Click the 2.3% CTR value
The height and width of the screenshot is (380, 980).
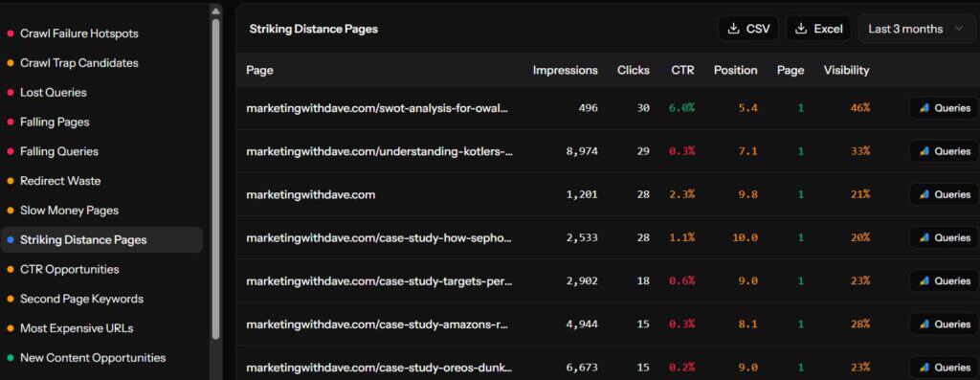tap(681, 194)
